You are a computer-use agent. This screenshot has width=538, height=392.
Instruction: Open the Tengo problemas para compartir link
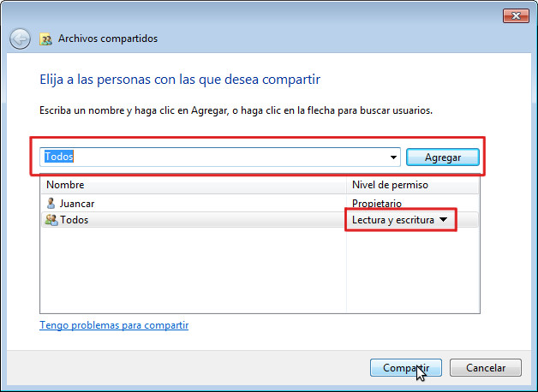coord(114,325)
